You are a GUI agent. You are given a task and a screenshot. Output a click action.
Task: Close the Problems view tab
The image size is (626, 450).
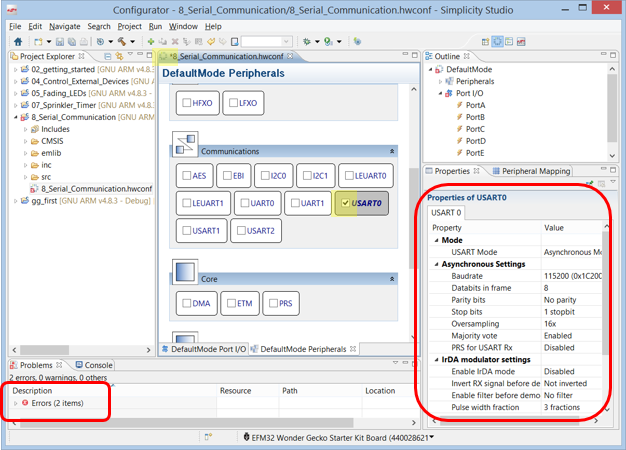[x=59, y=365]
